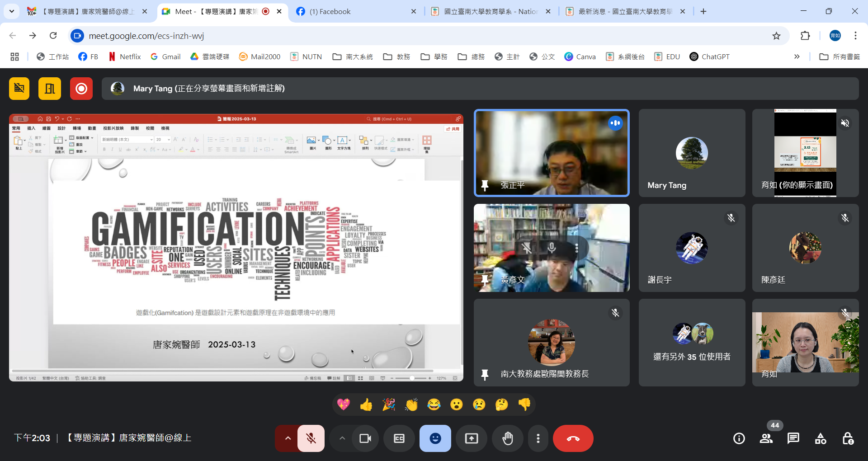The width and height of the screenshot is (868, 461).
Task: Turn on closed captions
Action: 399,438
